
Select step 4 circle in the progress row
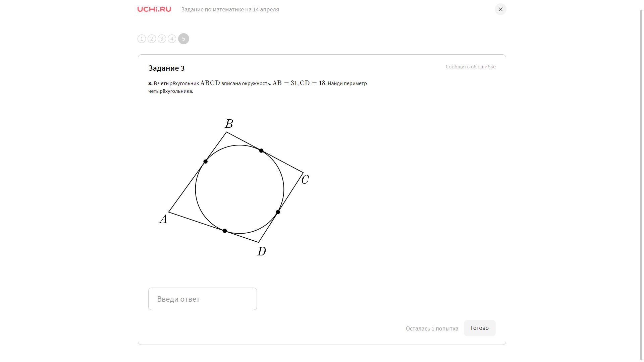click(x=172, y=39)
